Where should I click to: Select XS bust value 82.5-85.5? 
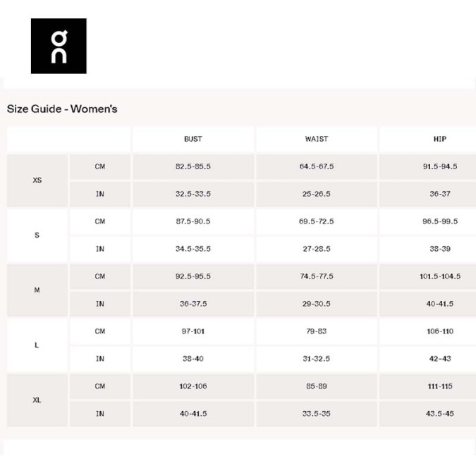click(193, 166)
